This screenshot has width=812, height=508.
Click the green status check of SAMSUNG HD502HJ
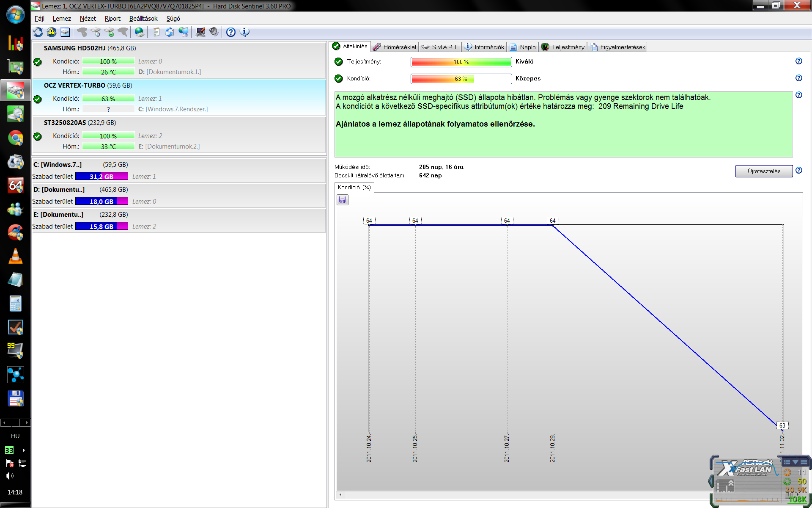click(x=38, y=62)
